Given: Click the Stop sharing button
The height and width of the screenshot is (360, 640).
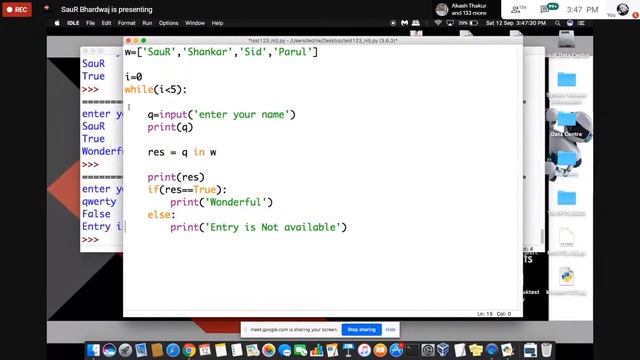Looking at the screenshot, I should (361, 329).
